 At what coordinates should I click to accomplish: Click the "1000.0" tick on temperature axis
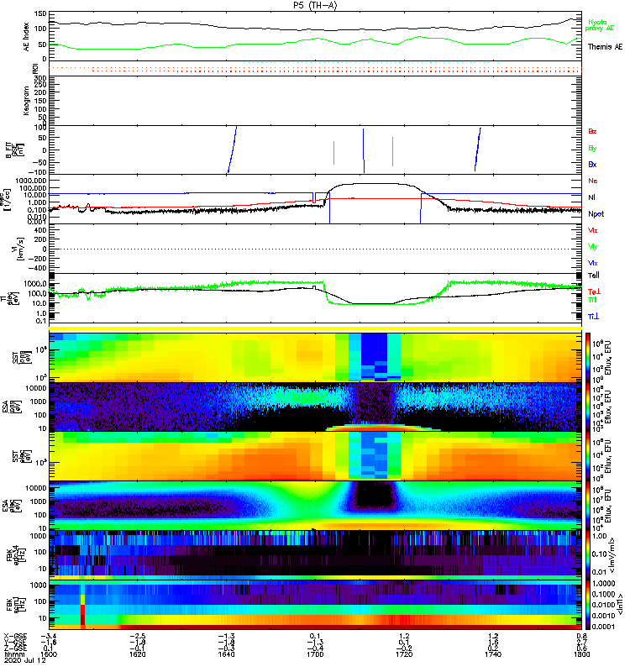pyautogui.click(x=35, y=284)
